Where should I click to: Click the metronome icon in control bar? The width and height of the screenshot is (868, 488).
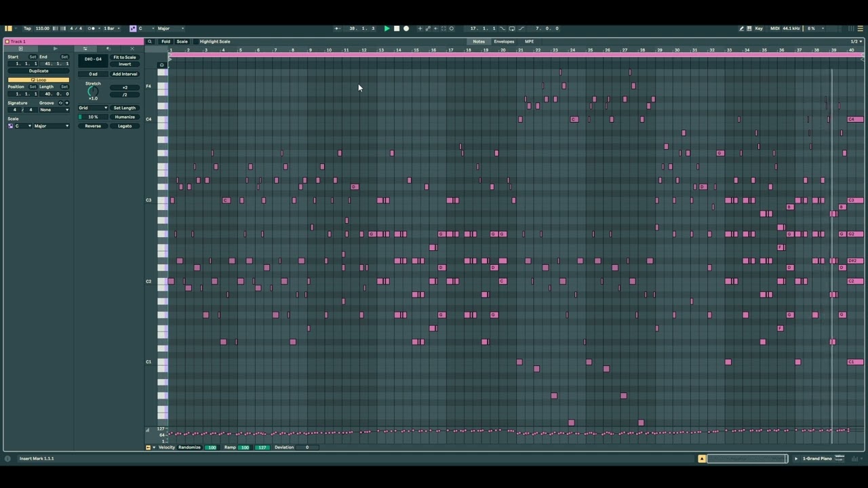pyautogui.click(x=94, y=28)
